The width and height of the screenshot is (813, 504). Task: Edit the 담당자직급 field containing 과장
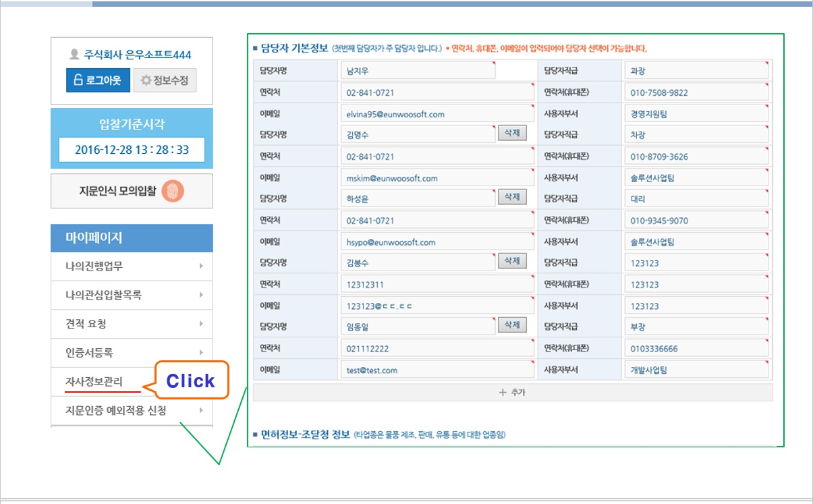pyautogui.click(x=697, y=71)
